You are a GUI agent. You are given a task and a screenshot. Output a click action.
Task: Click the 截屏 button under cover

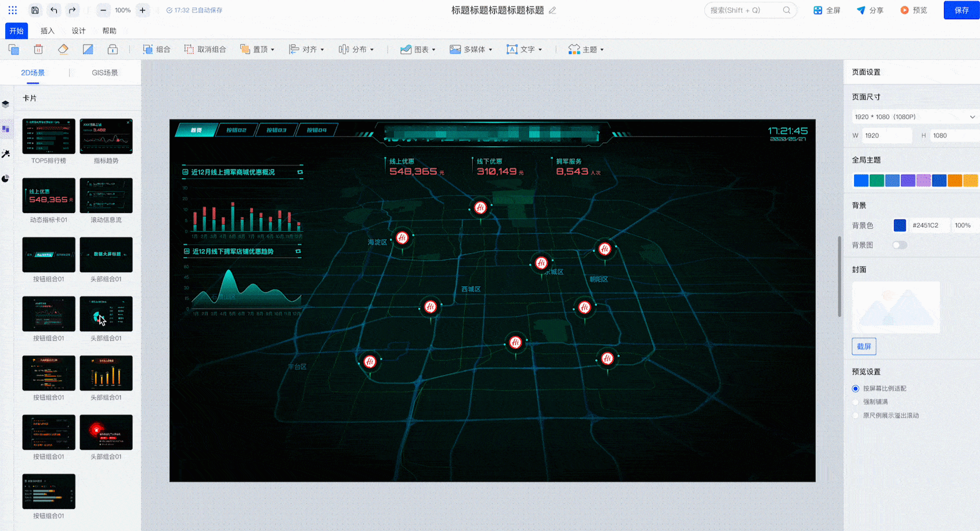click(x=864, y=346)
